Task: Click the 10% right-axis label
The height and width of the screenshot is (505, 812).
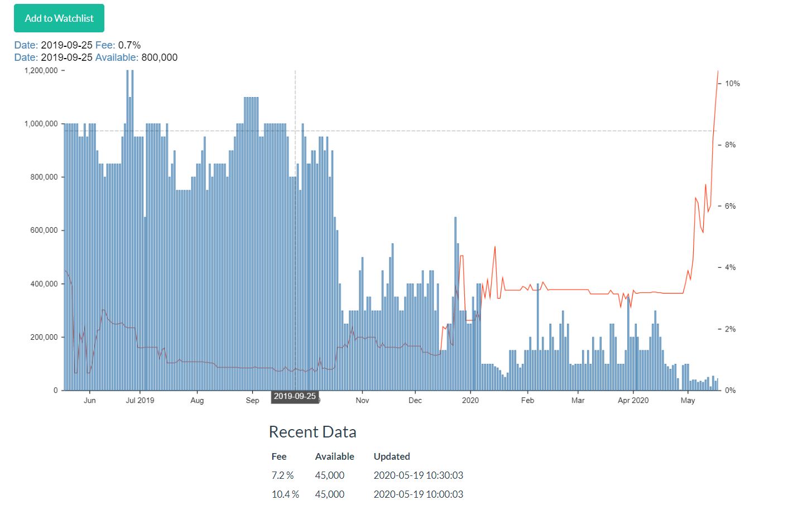Action: coord(732,84)
